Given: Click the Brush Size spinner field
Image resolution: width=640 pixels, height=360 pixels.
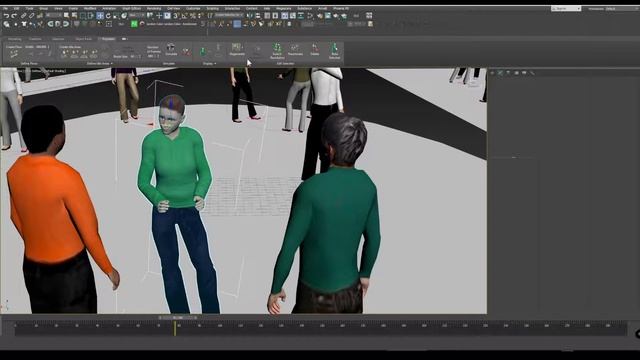Looking at the screenshot, I should click(x=136, y=56).
